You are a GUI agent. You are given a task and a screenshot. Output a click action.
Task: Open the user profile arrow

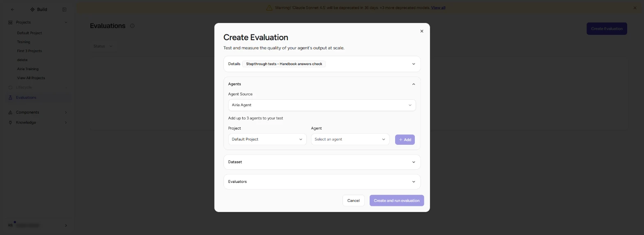tap(66, 226)
